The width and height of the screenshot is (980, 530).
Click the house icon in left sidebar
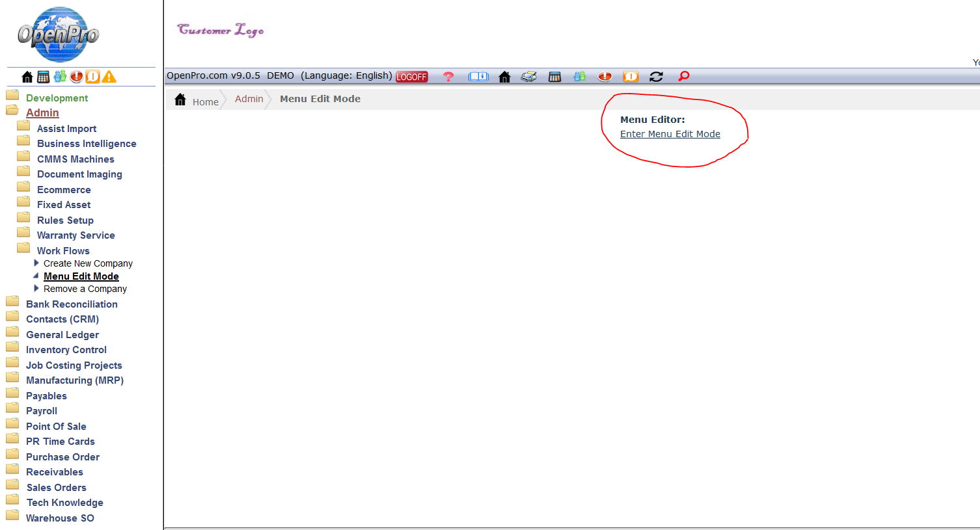click(x=27, y=77)
